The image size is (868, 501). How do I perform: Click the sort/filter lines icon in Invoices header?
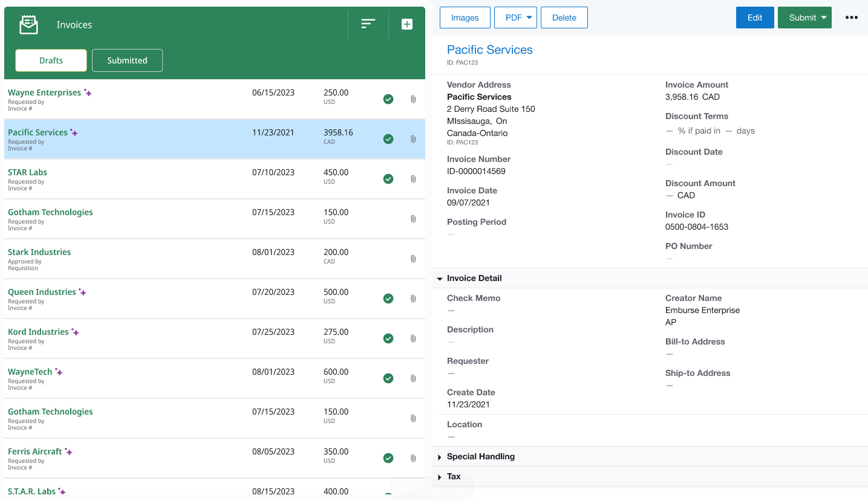coord(368,24)
